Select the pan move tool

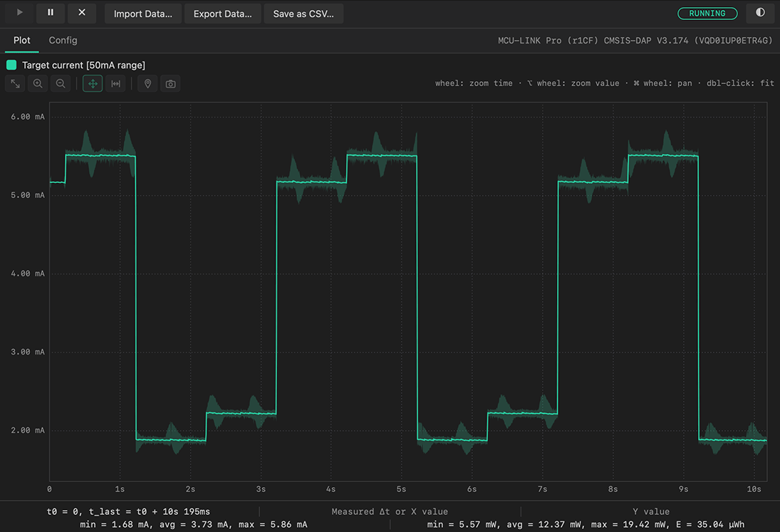tap(93, 83)
